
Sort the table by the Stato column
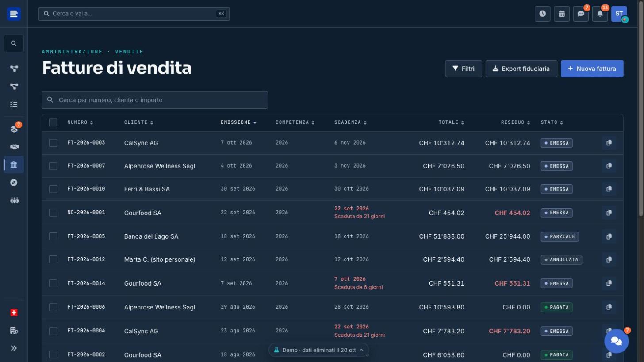tap(552, 122)
